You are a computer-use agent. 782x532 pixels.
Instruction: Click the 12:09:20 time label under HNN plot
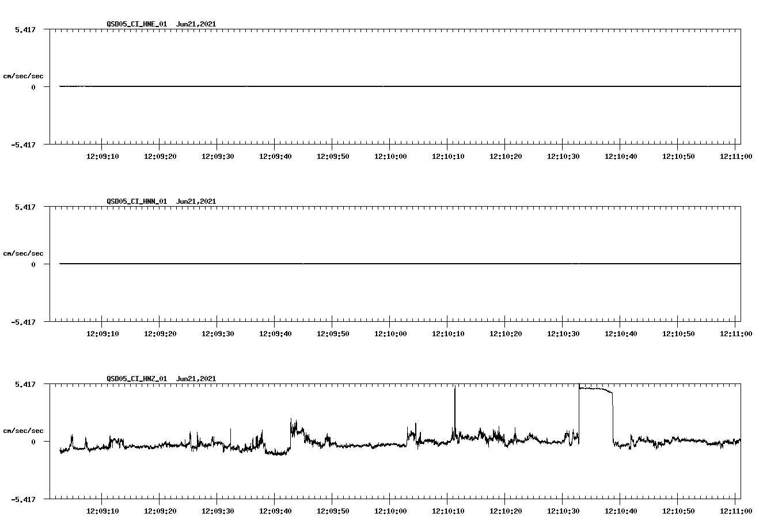point(160,333)
